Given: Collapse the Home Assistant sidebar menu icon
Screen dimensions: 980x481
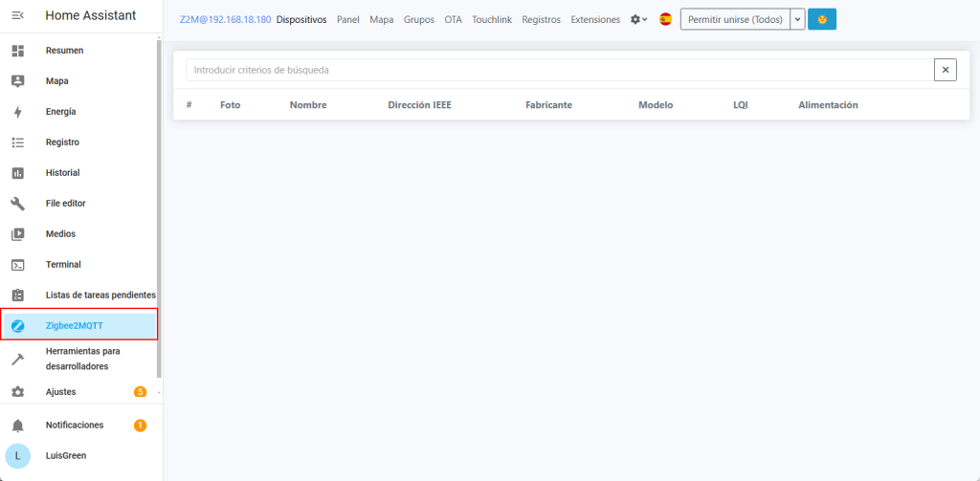Looking at the screenshot, I should pos(17,16).
